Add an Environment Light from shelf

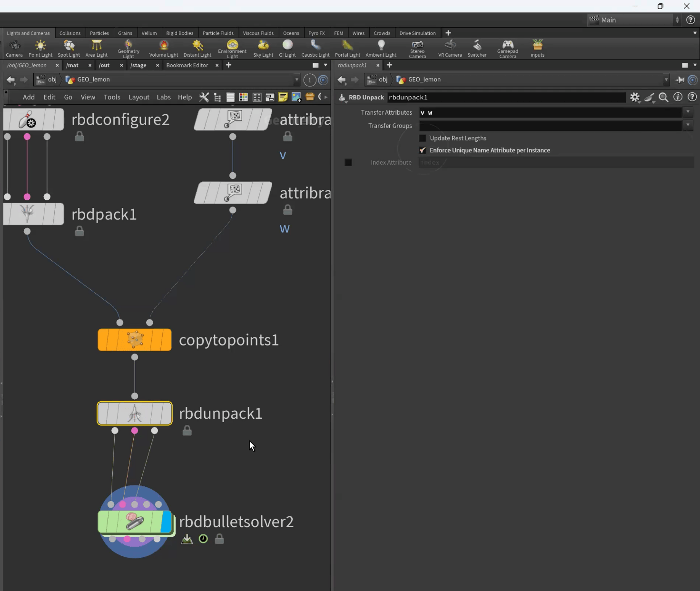(x=232, y=49)
